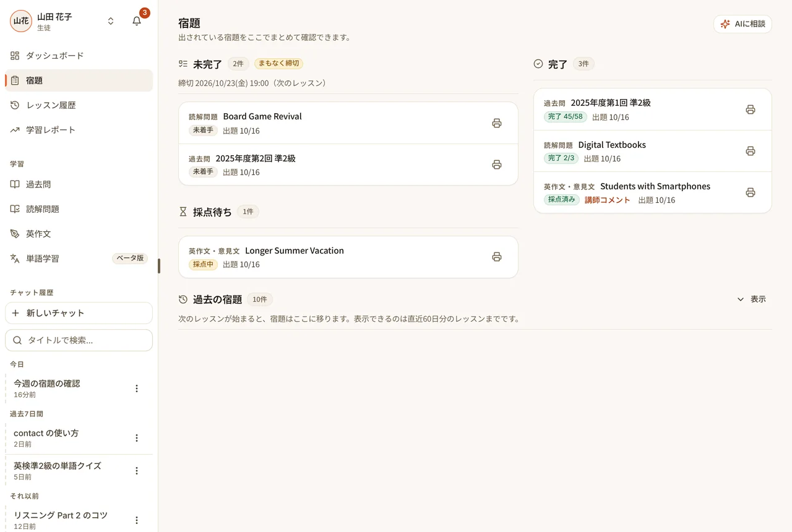792x532 pixels.
Task: Open the notifications bell with 3 alerts
Action: (137, 21)
